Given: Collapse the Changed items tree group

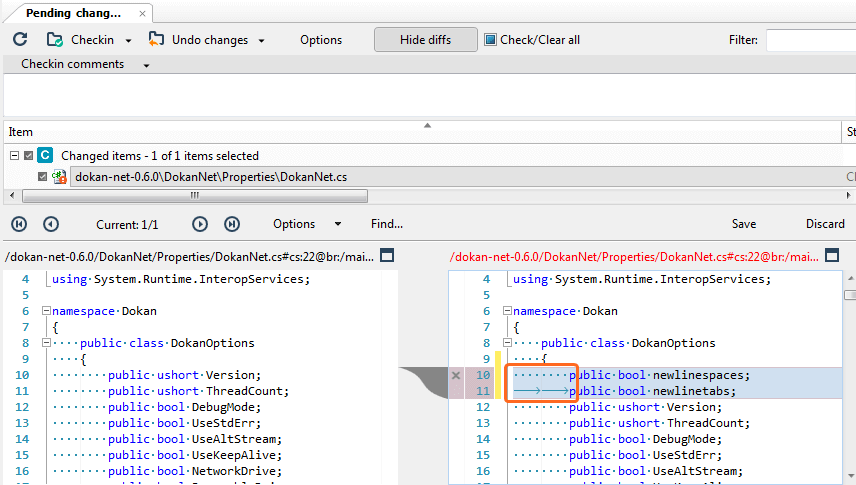Looking at the screenshot, I should tap(15, 156).
